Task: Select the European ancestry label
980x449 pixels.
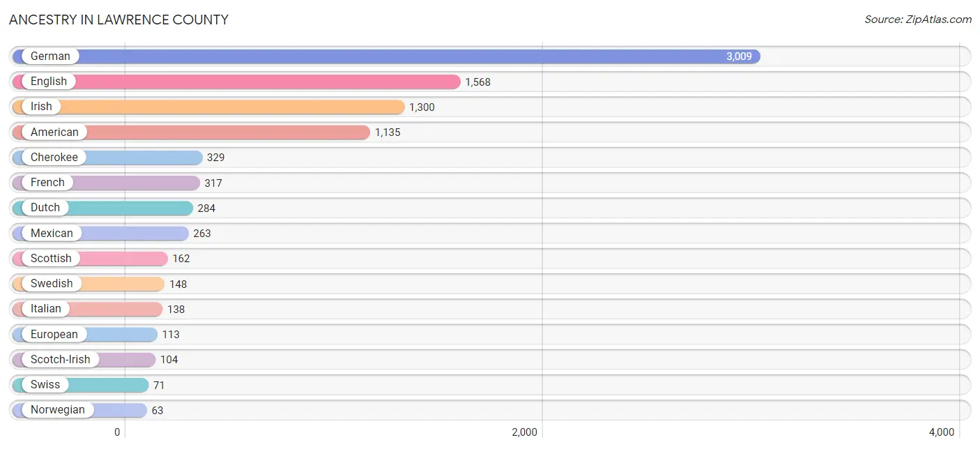Action: pos(54,334)
